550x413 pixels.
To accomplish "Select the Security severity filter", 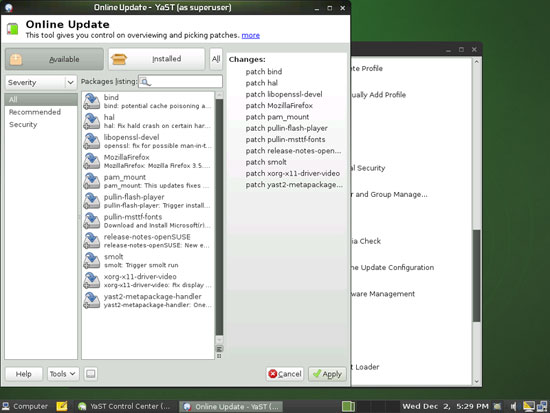I will click(x=23, y=125).
